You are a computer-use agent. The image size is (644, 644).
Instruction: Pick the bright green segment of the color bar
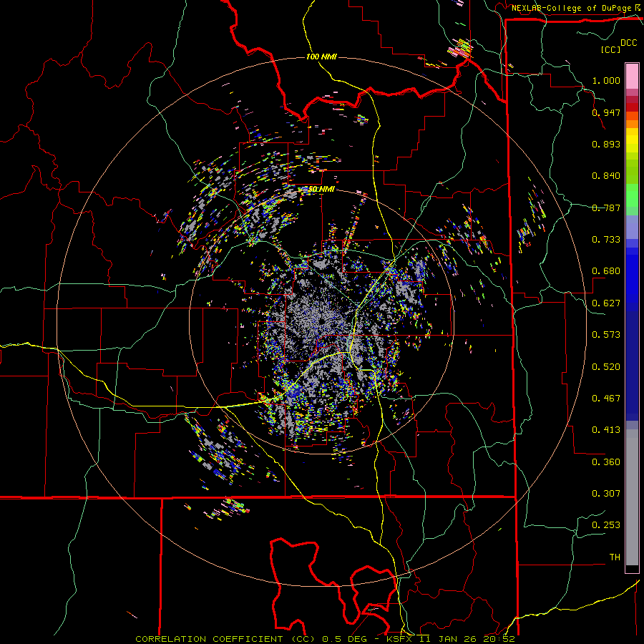click(632, 195)
